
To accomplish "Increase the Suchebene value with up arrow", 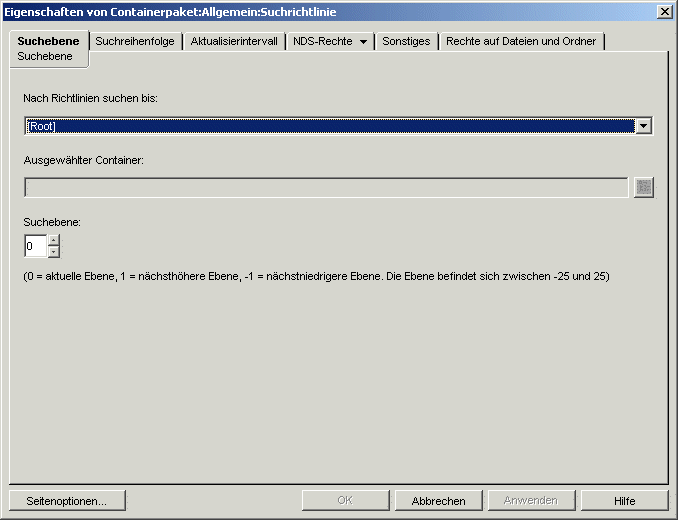I will click(54, 240).
